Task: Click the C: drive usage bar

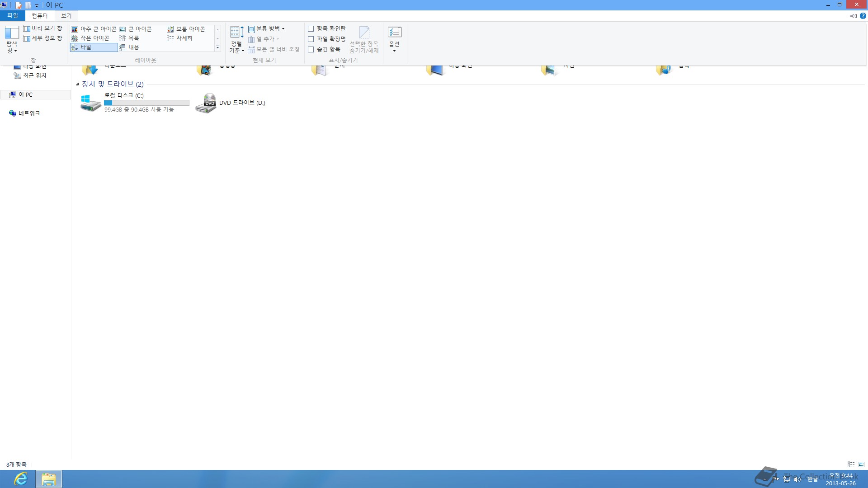Action: point(146,103)
